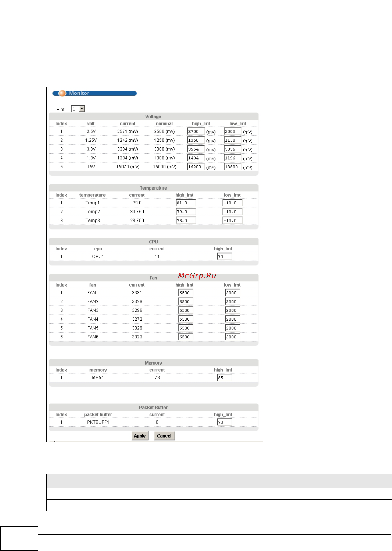The image size is (392, 551).
Task: Click the Temp3 low limit field
Action: (x=232, y=221)
